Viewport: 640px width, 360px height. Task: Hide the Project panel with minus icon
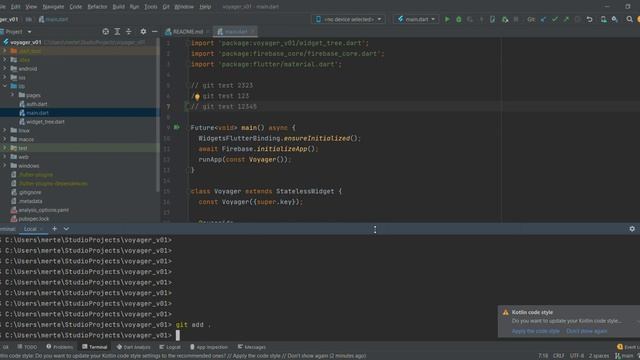click(154, 31)
